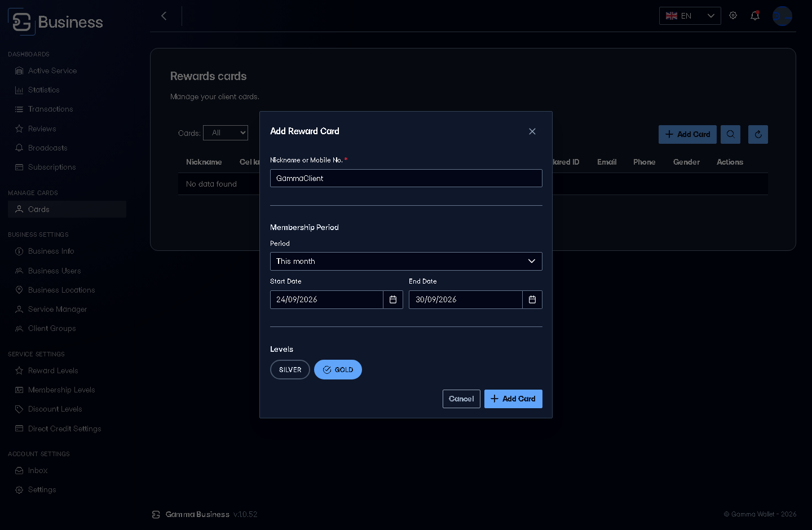This screenshot has height=530, width=812.
Task: Open Discount Levels in sidebar
Action: point(67,409)
